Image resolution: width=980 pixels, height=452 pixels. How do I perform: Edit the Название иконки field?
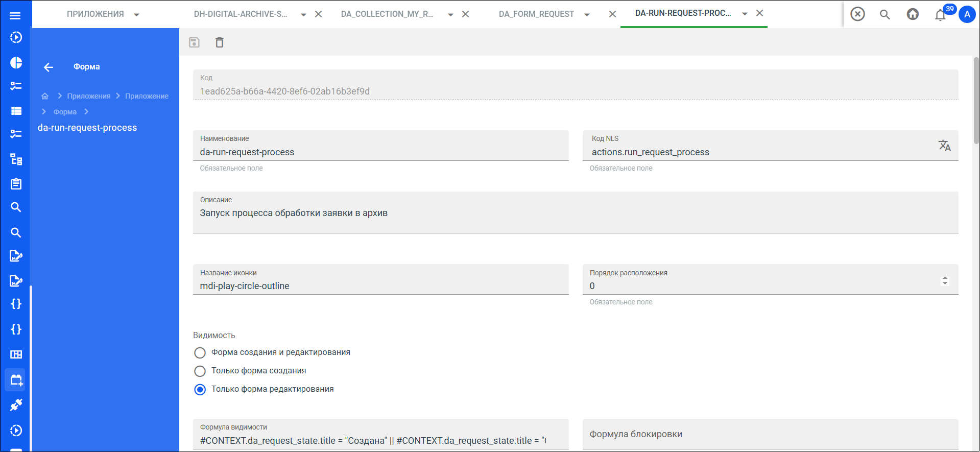point(380,279)
